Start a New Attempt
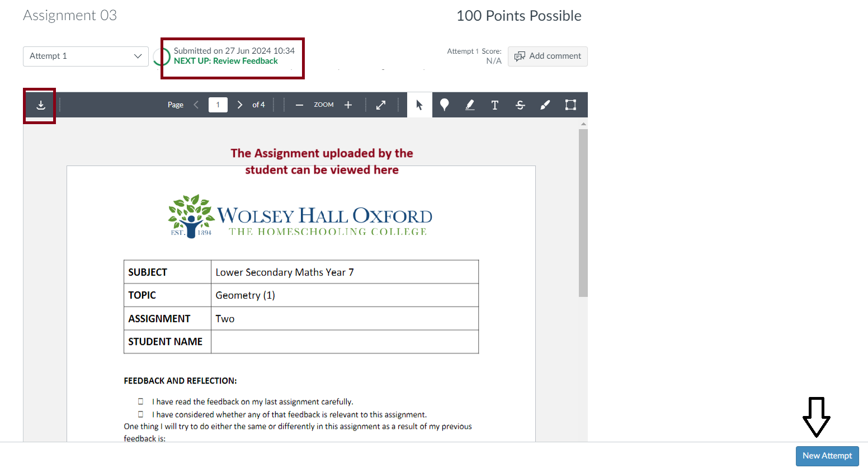This screenshot has height=468, width=868. pos(827,456)
